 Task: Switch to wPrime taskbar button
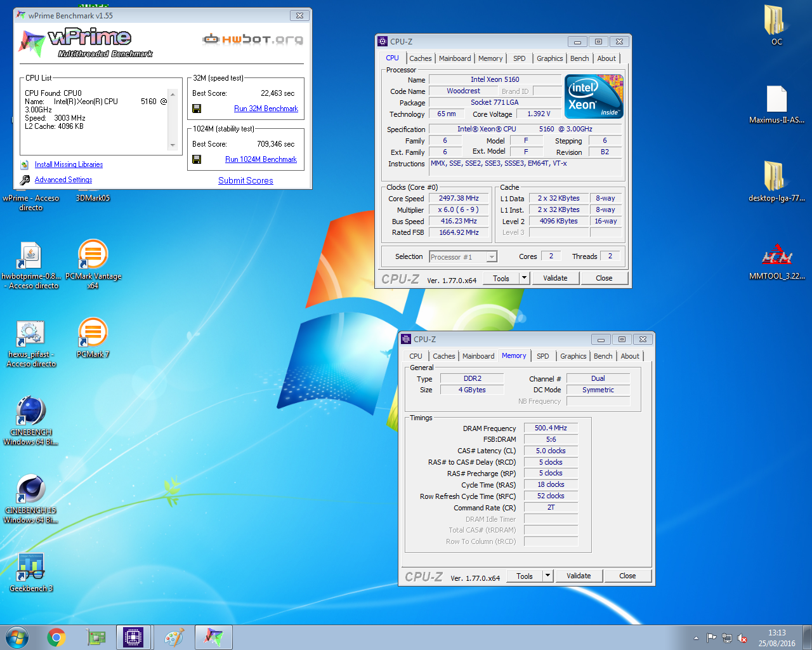coord(213,637)
